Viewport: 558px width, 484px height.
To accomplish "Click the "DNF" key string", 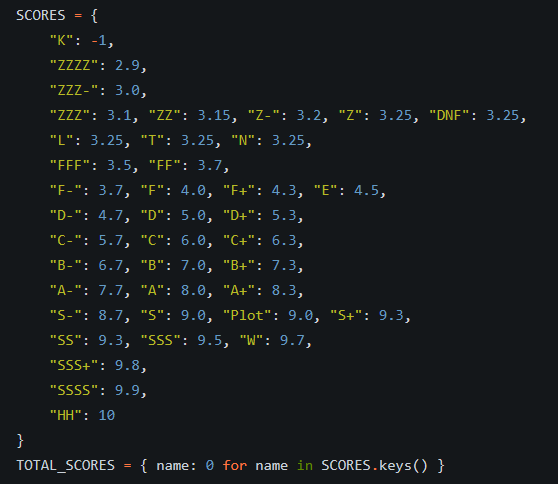I will pyautogui.click(x=450, y=115).
